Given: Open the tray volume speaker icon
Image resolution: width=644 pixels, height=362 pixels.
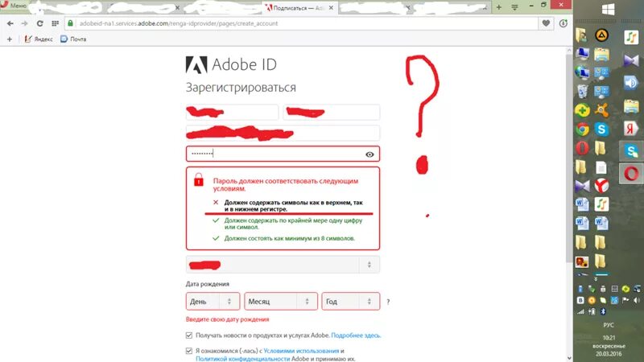Looking at the screenshot, I should pos(637,300).
